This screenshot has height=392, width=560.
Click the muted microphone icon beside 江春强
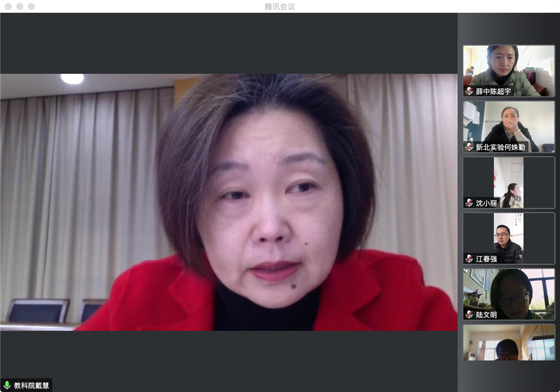click(469, 259)
